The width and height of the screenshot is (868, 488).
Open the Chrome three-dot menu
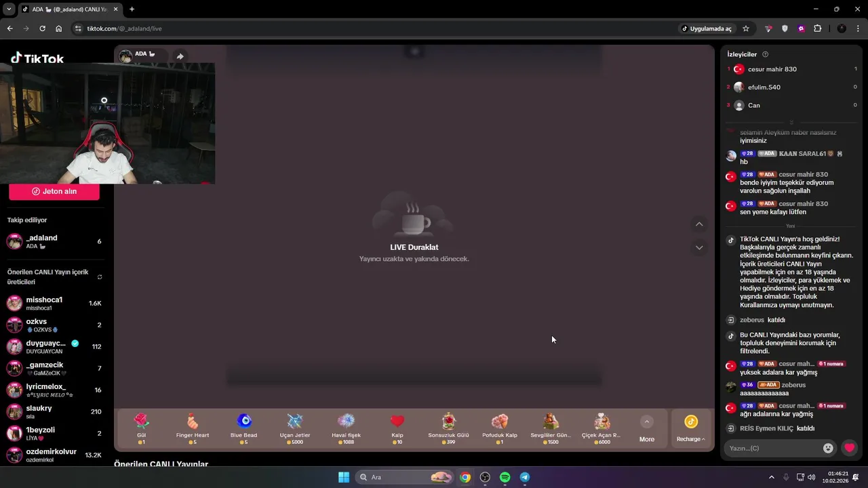pyautogui.click(x=859, y=28)
